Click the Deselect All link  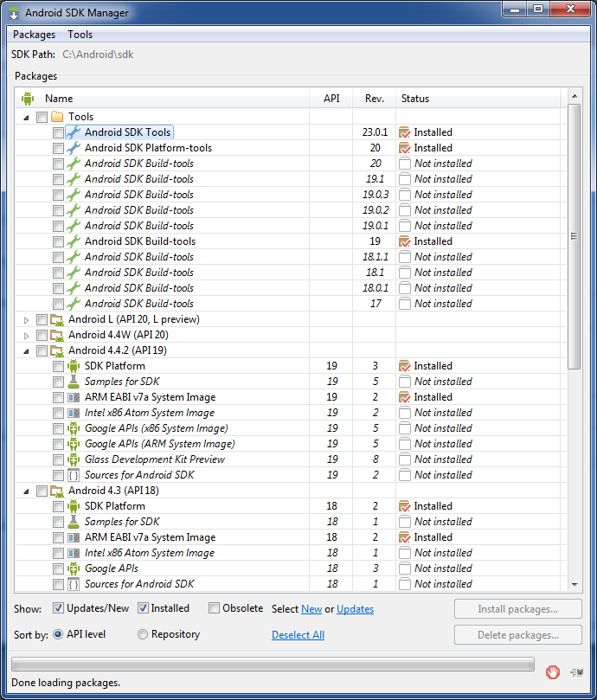click(298, 635)
